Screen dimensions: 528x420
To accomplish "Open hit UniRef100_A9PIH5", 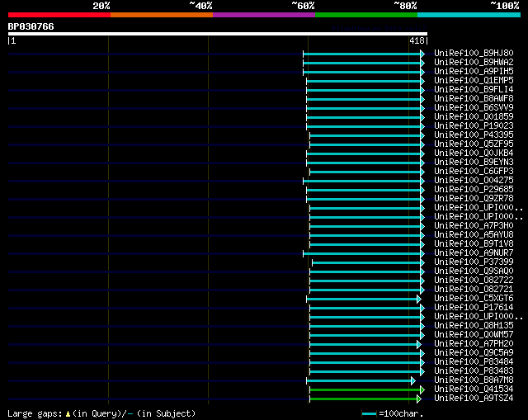I will 474,72.
